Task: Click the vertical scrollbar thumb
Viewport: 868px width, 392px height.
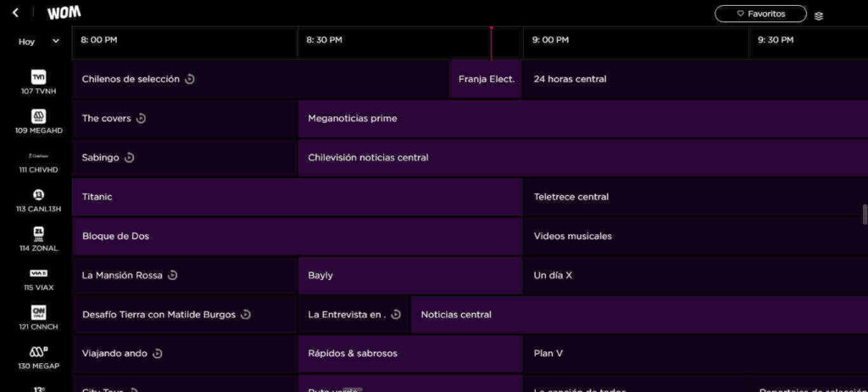Action: click(865, 213)
